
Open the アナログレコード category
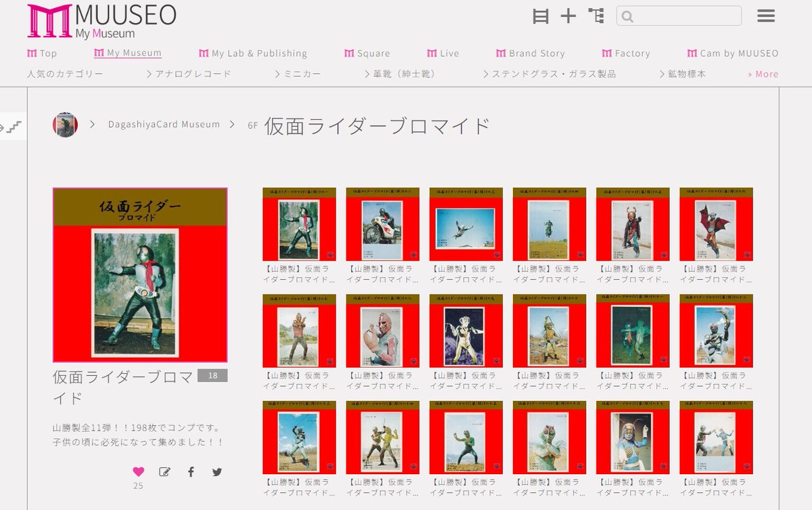coord(189,74)
